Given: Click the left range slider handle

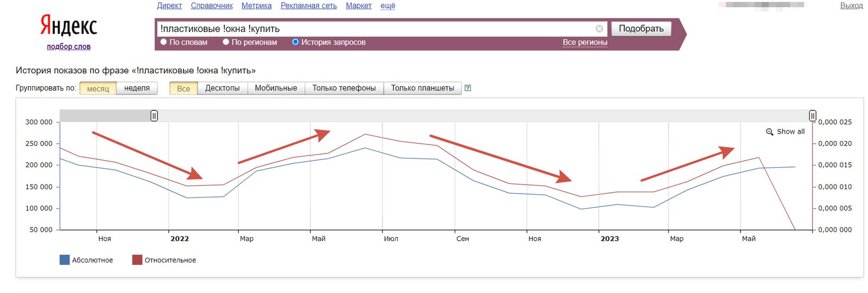Looking at the screenshot, I should click(x=154, y=116).
